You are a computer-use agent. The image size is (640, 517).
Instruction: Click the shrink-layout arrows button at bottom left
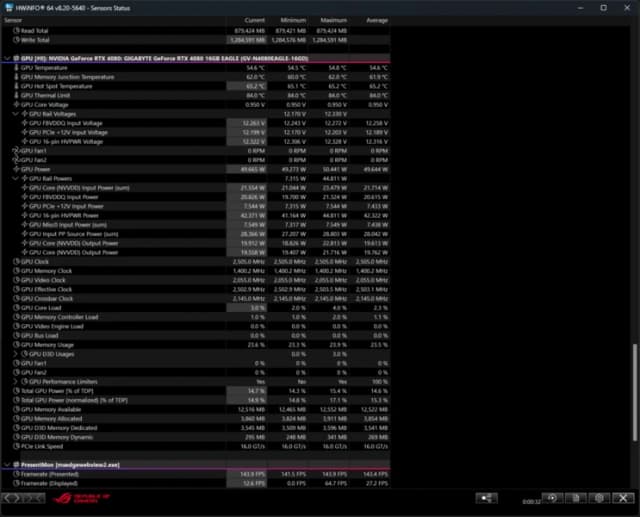coord(34,498)
